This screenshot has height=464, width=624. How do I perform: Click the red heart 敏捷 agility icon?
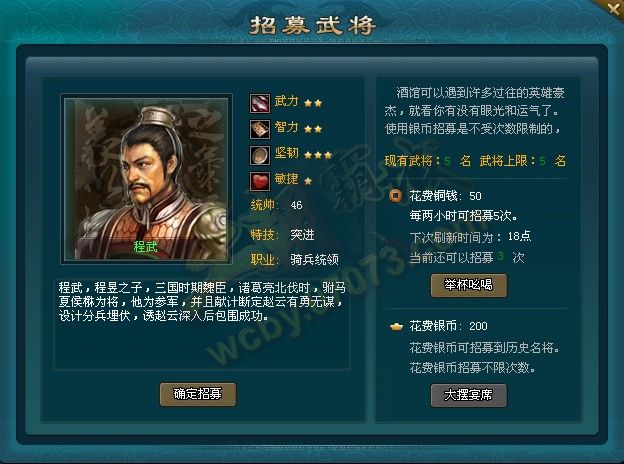pyautogui.click(x=260, y=181)
